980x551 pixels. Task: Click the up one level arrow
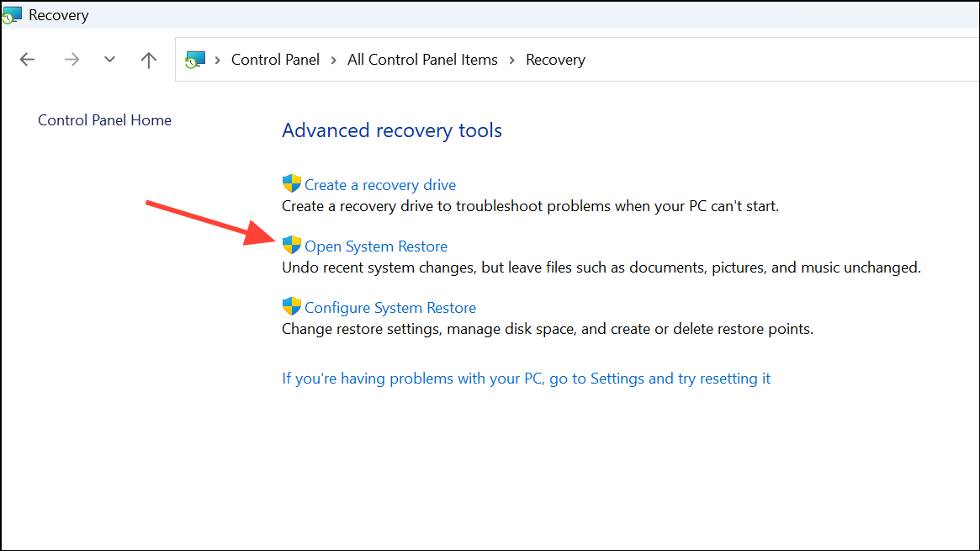[148, 59]
